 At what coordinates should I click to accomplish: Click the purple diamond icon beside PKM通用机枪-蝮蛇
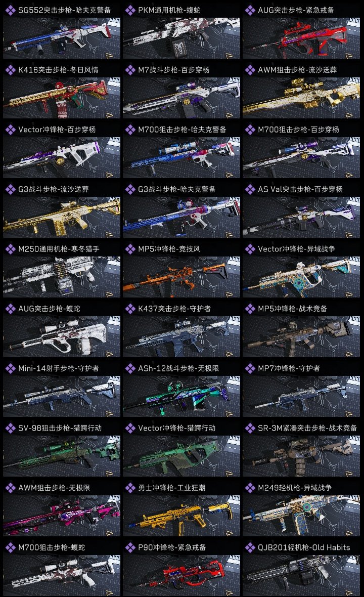130,10
